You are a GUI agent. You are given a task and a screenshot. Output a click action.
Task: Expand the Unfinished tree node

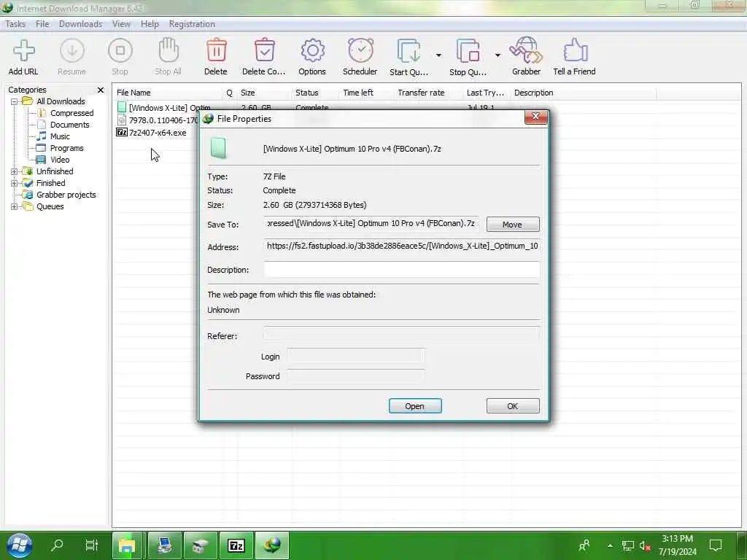click(x=15, y=171)
